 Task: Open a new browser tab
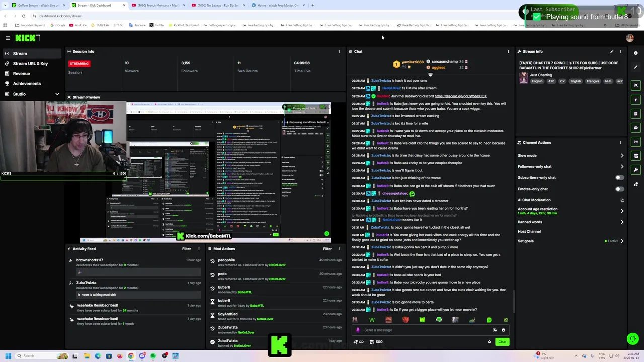[x=312, y=5]
